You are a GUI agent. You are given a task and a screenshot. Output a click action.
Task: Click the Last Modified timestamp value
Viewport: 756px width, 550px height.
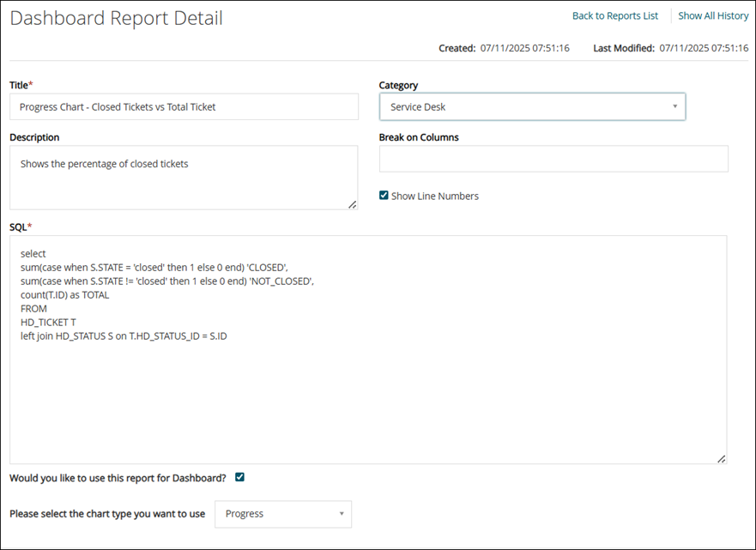point(704,49)
